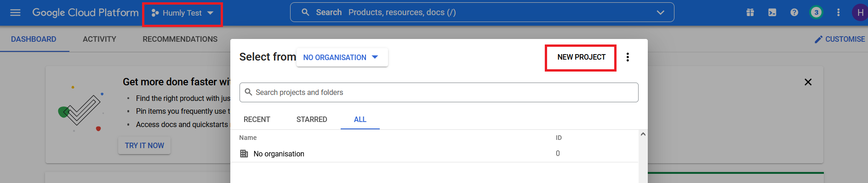This screenshot has width=868, height=183.
Task: Click the search bar magnifier icon
Action: point(305,12)
